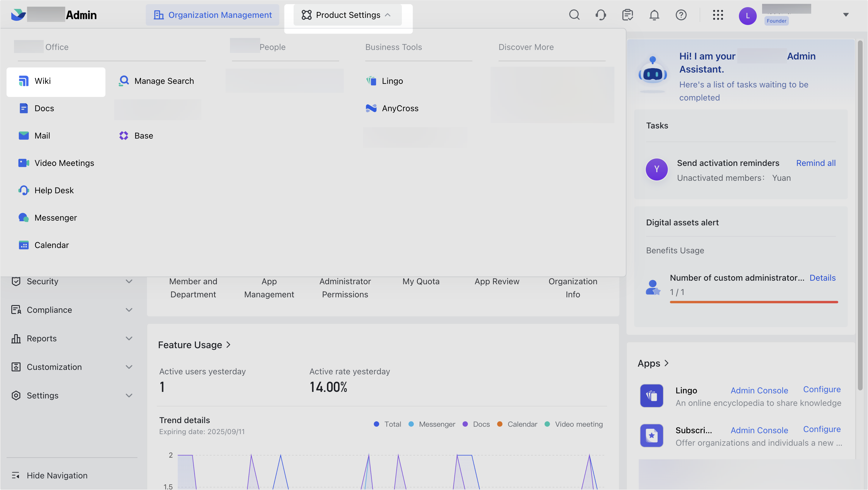Toggle Messenger series in chart legend

432,424
